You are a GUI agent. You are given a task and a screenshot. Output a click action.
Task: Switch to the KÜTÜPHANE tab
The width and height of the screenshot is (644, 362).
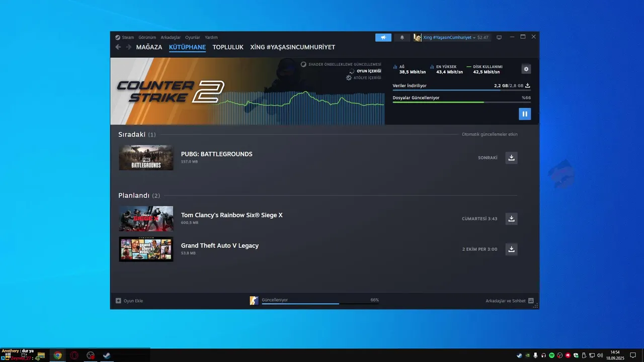point(187,47)
